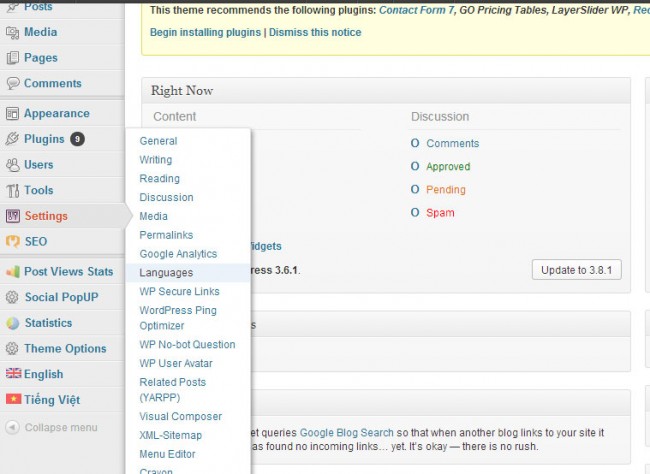The height and width of the screenshot is (474, 650).
Task: Click the Plugins update count badge
Action: coord(77,139)
